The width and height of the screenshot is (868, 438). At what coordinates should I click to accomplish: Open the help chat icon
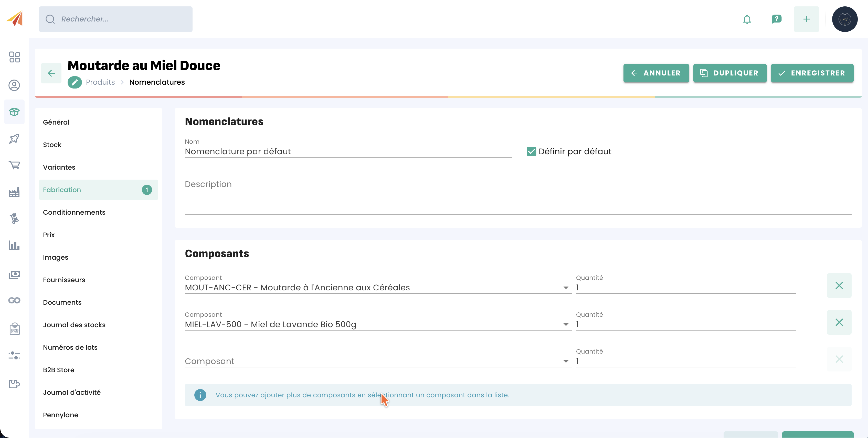(776, 19)
